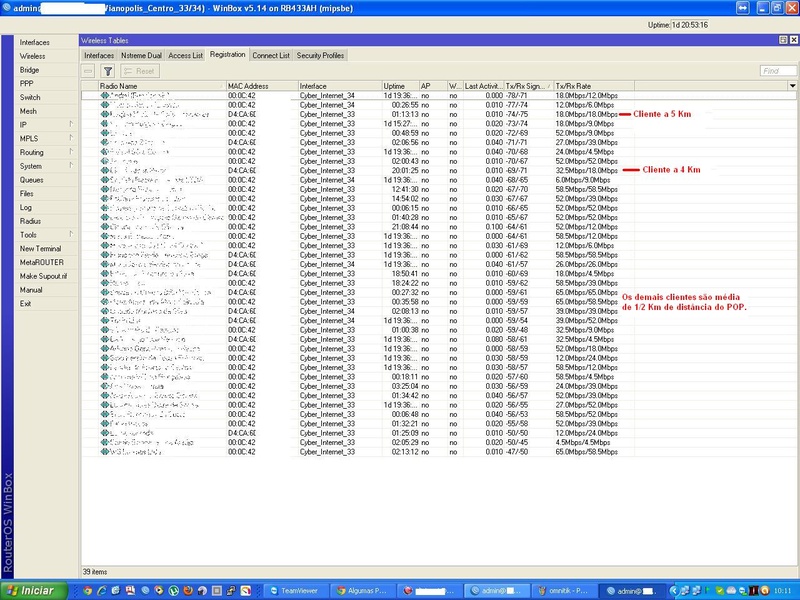Select the uptime cell 21:08:44
This screenshot has height=600, width=800.
(x=405, y=227)
